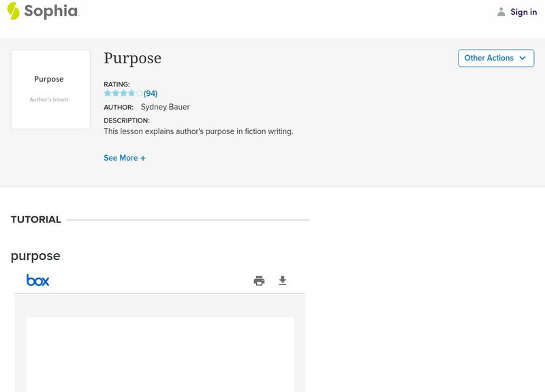This screenshot has height=392, width=545.
Task: Open the Other Actions dropdown
Action: (x=496, y=58)
